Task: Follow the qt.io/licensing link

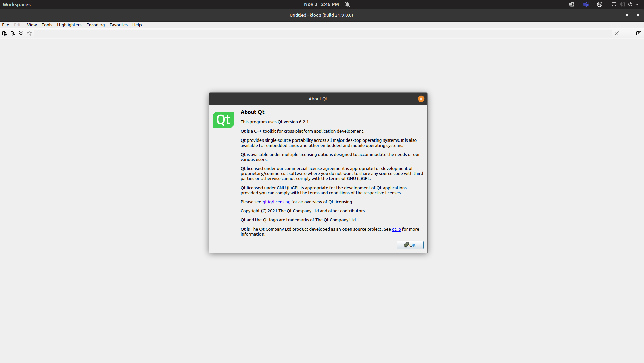Action: [276, 202]
